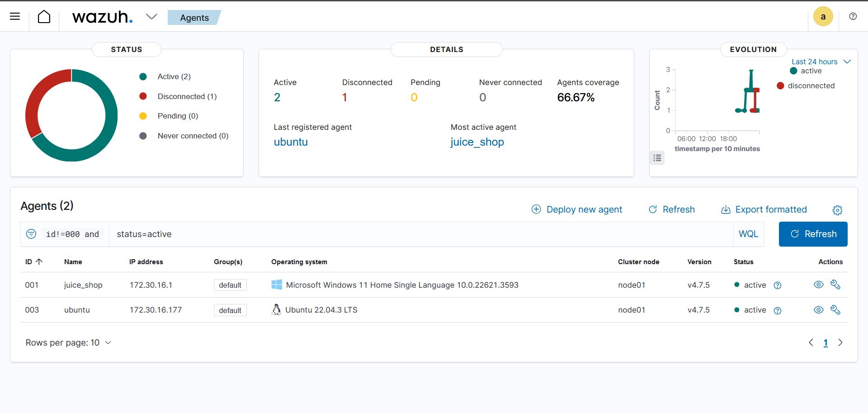Open the table settings gear icon

837,210
